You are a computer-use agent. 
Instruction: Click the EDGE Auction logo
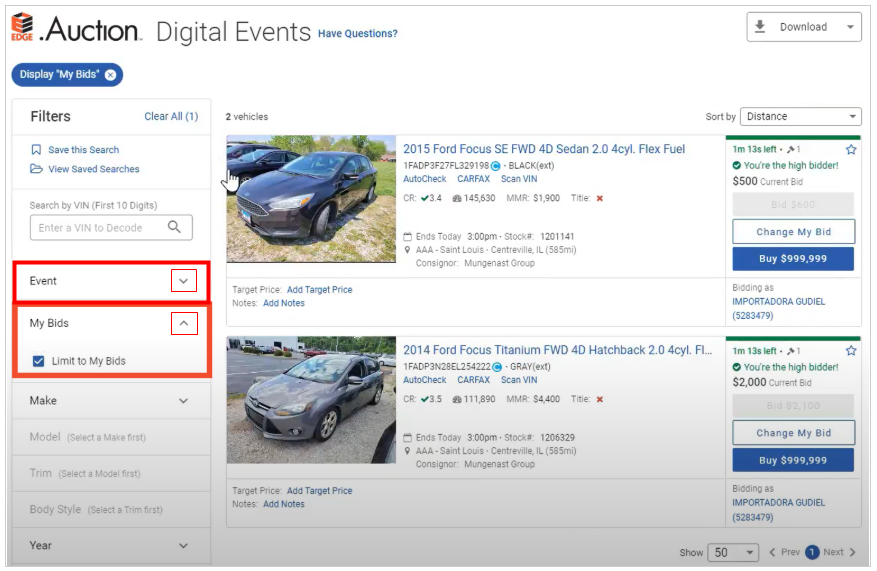click(x=75, y=28)
